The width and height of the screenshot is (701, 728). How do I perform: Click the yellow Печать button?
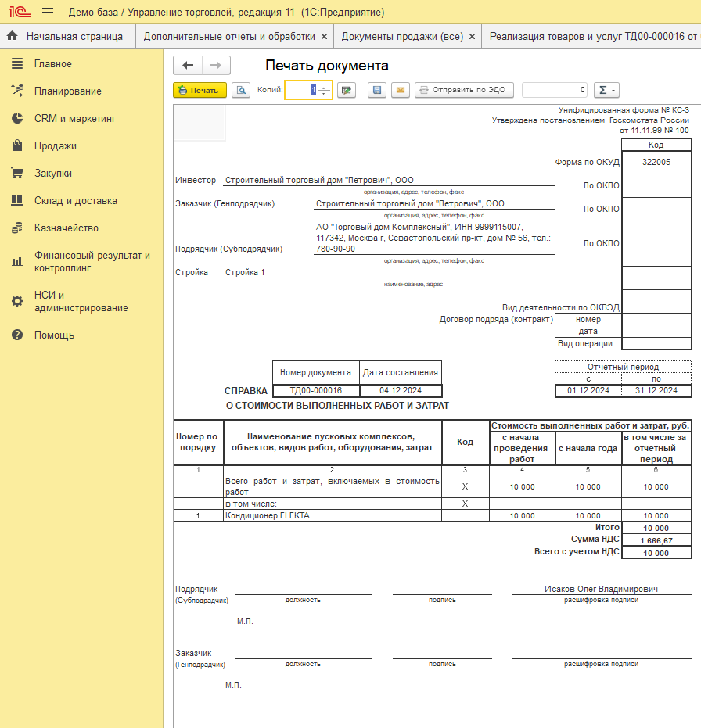(x=200, y=90)
